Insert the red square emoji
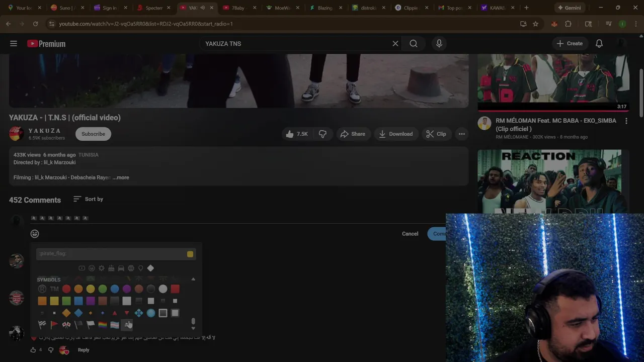Viewport: 644px width, 362px height. (x=175, y=289)
